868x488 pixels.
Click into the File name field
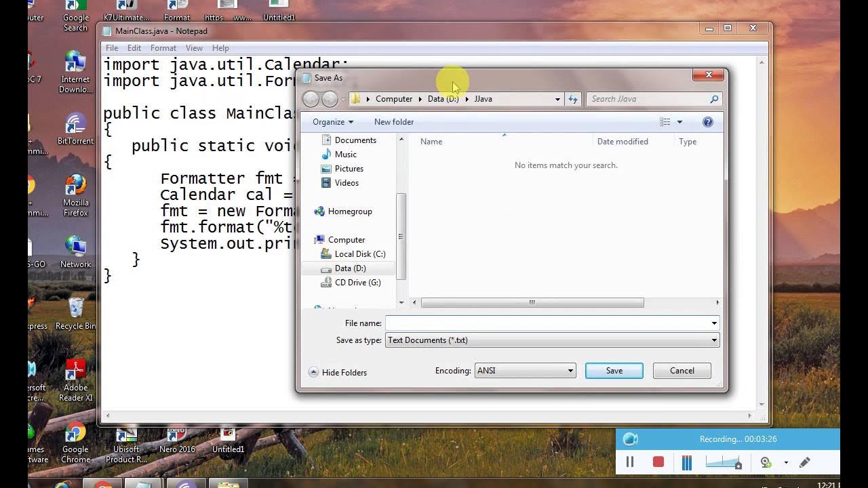[x=547, y=323]
